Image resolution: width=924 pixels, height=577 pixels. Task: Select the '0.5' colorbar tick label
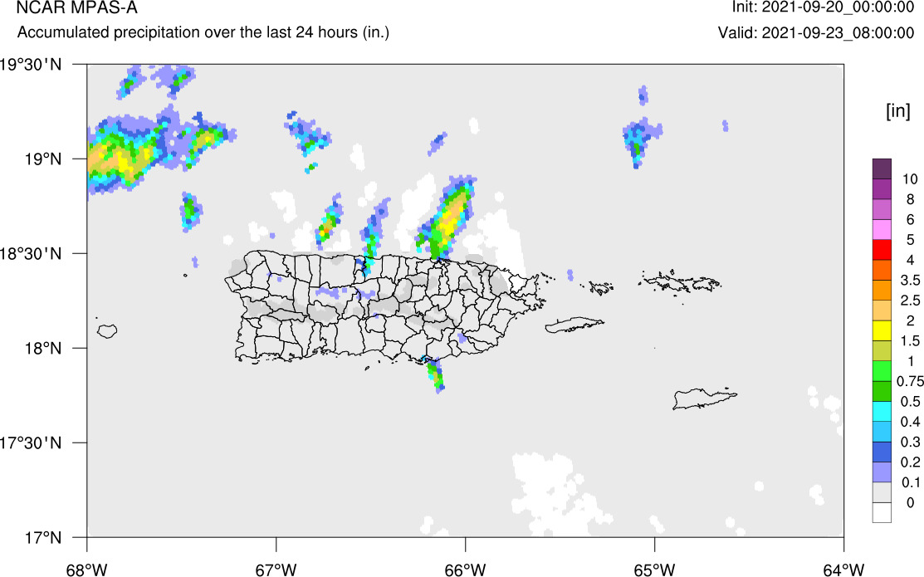911,401
